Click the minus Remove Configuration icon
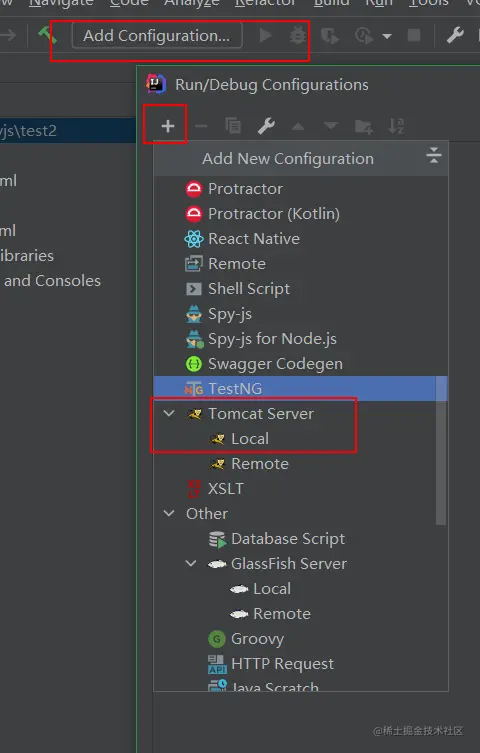The height and width of the screenshot is (753, 480). [x=201, y=126]
